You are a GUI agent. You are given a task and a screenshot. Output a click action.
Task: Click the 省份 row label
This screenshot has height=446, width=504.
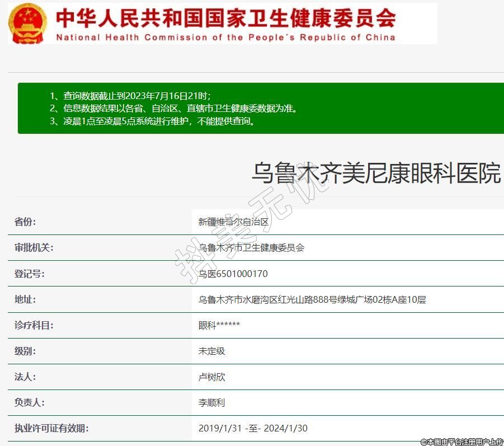pyautogui.click(x=25, y=222)
